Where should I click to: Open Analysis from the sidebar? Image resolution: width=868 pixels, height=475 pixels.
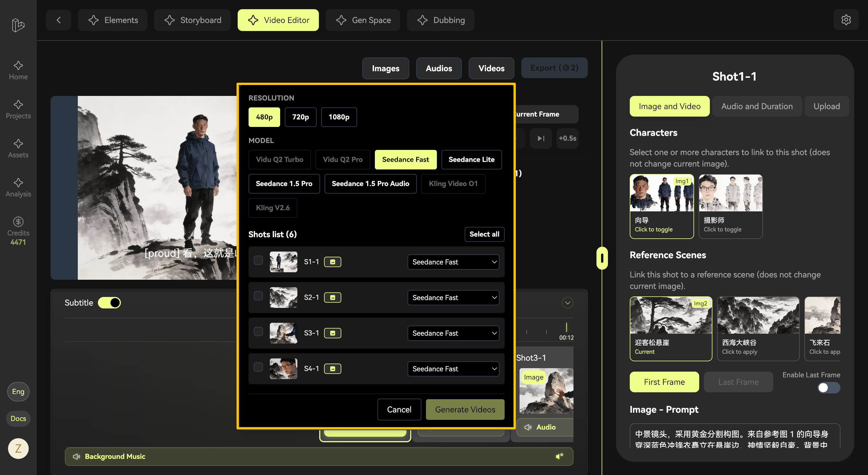[x=18, y=188]
